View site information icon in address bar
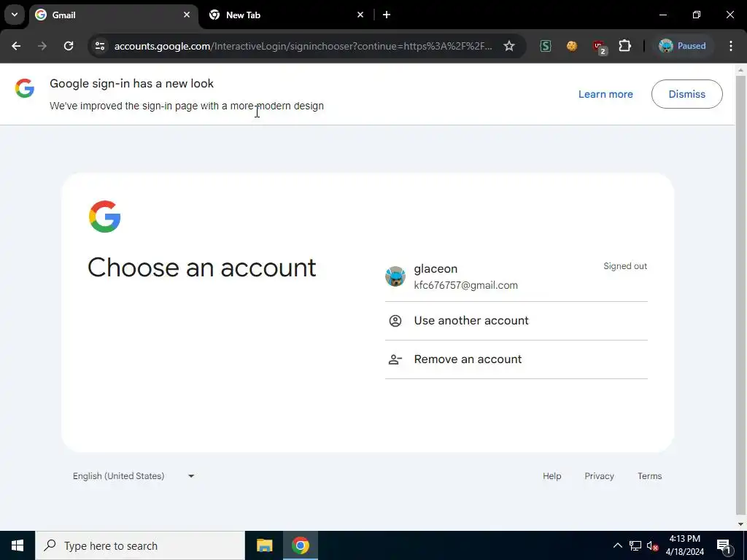747x560 pixels. tap(100, 46)
